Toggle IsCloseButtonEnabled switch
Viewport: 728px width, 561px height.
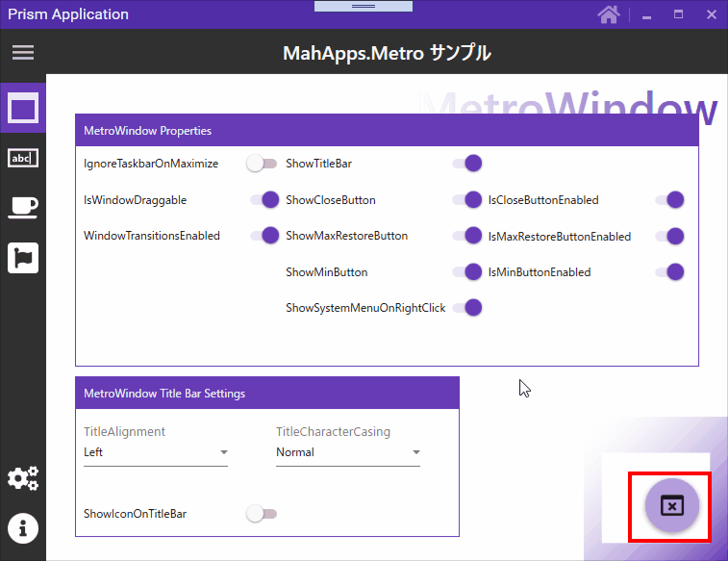tap(669, 200)
